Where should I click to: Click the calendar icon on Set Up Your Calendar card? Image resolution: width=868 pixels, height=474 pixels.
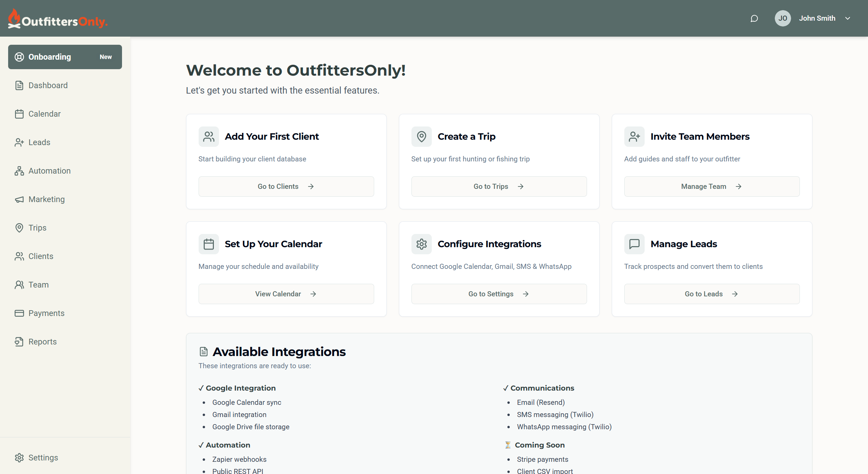click(x=208, y=244)
